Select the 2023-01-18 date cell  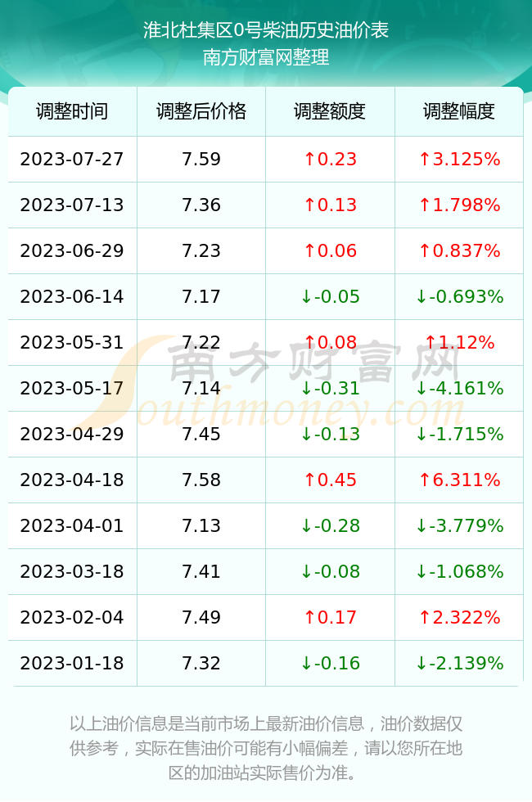click(72, 664)
